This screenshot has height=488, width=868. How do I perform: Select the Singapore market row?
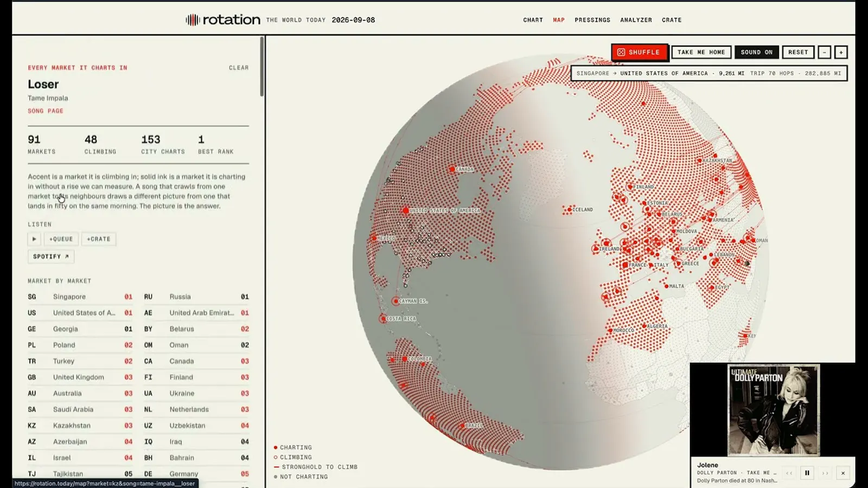click(x=80, y=297)
